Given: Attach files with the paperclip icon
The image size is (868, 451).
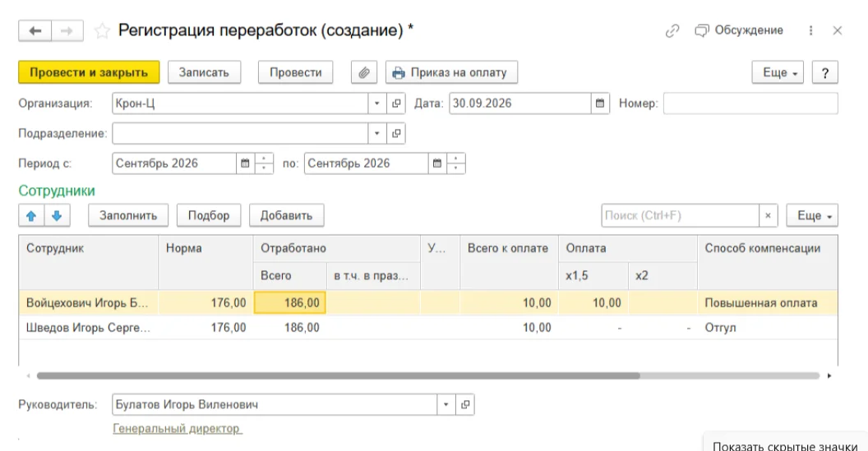Looking at the screenshot, I should pos(363,72).
